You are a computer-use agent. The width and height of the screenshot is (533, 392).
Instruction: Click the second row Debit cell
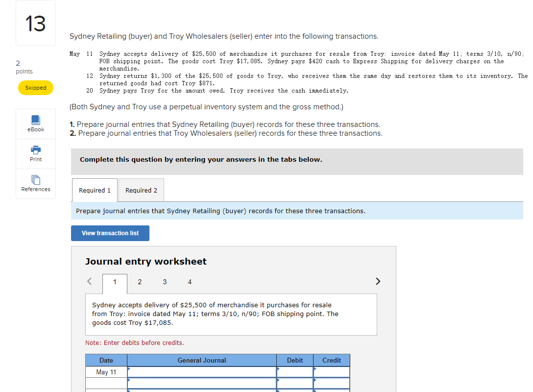tap(295, 383)
